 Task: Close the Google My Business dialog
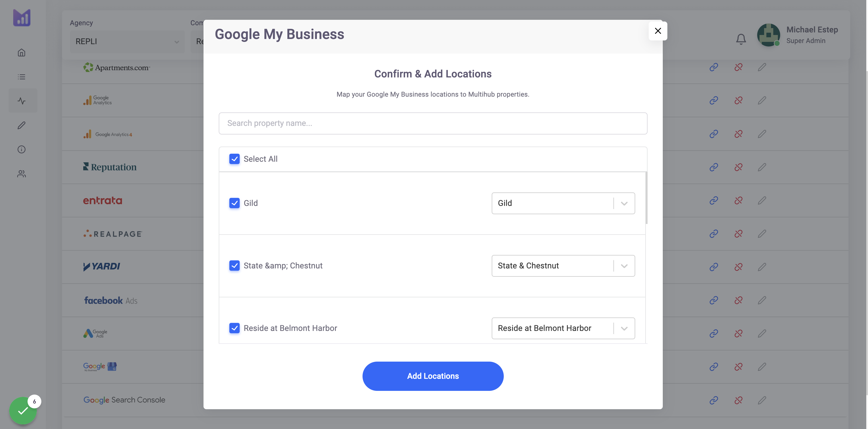coord(658,31)
